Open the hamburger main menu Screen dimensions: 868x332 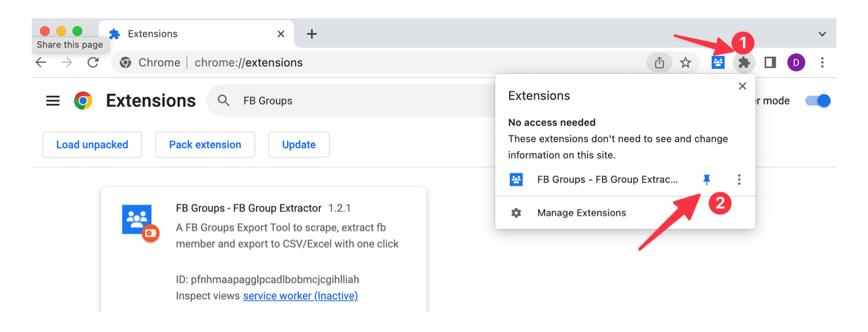[53, 101]
